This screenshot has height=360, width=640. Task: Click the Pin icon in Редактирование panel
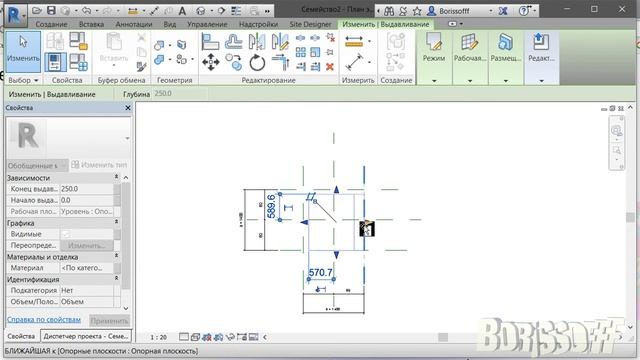pos(330,52)
